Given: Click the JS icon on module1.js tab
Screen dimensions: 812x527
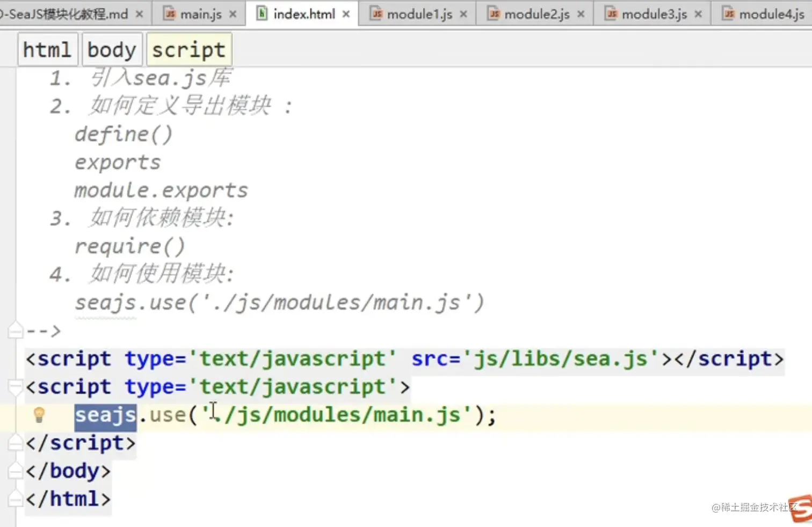Looking at the screenshot, I should point(378,14).
